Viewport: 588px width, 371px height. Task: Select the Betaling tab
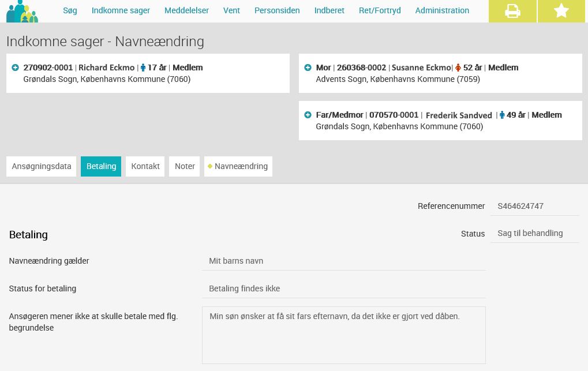(101, 166)
